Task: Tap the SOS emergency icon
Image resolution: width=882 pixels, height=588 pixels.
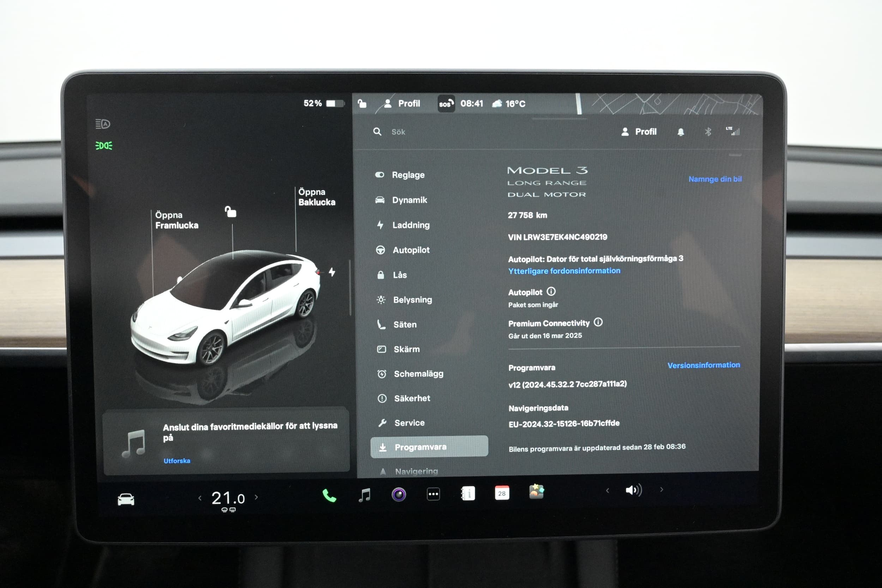Action: [446, 103]
